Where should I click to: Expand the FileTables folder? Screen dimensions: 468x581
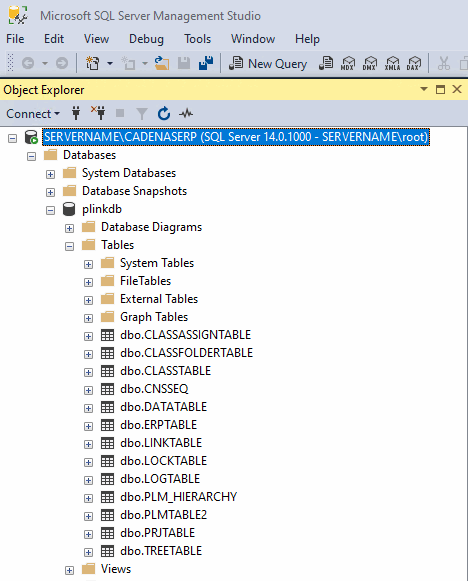tap(88, 282)
